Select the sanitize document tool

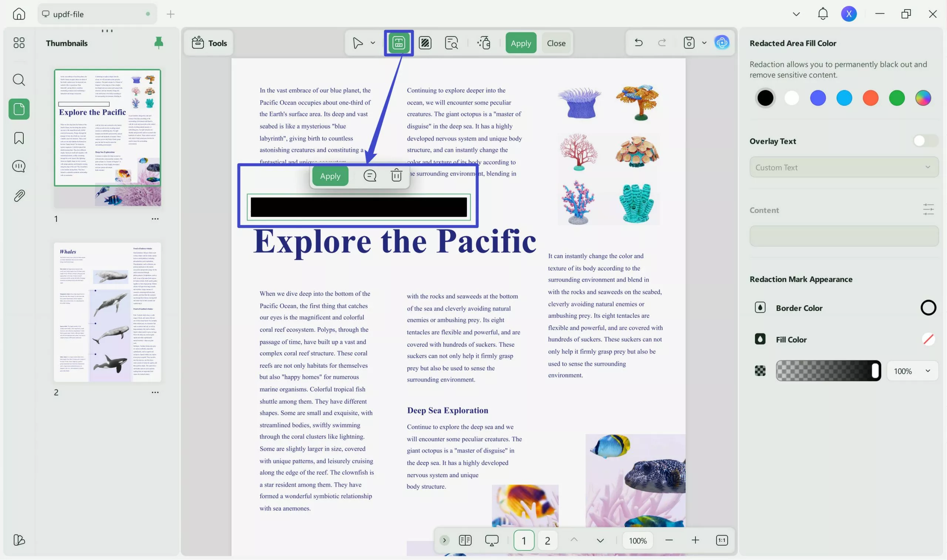[x=484, y=43]
